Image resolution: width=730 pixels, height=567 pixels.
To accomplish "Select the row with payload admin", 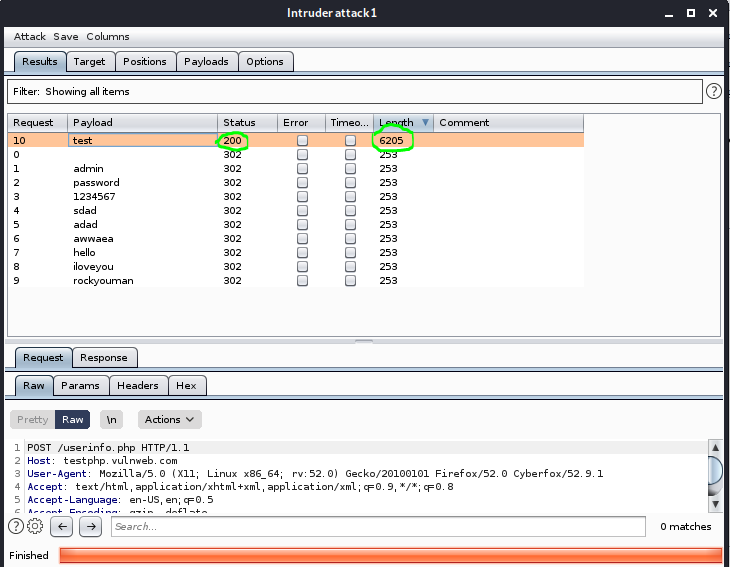I will tap(296, 169).
